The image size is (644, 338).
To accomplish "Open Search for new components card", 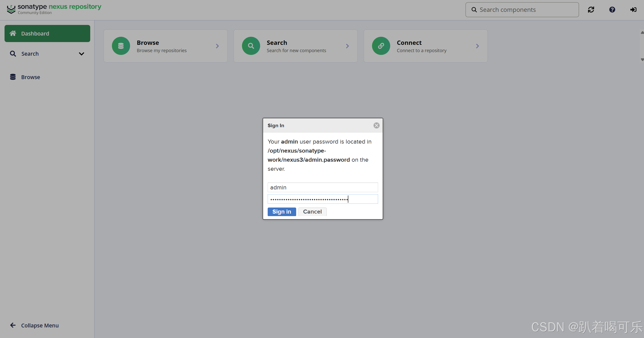I will (x=296, y=46).
